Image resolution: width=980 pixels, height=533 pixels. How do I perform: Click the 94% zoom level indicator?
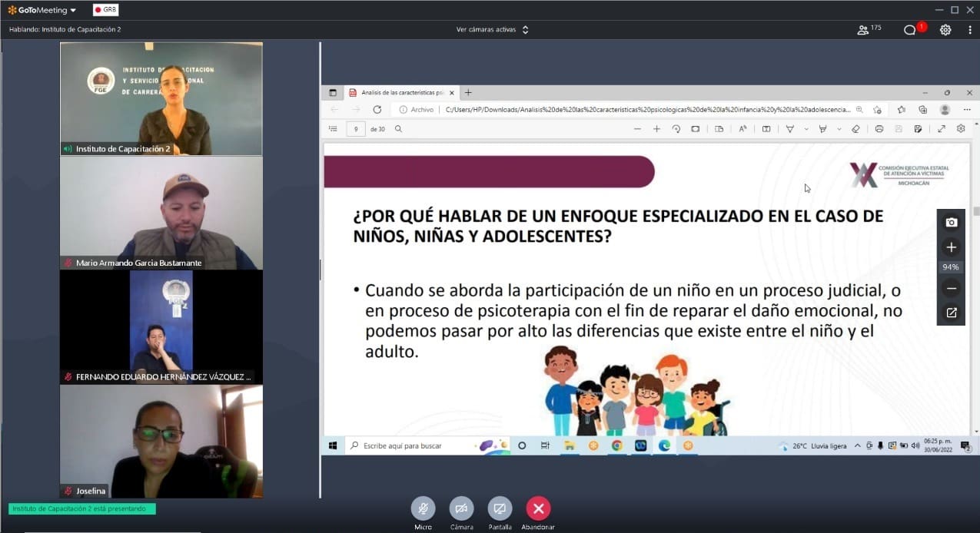(952, 267)
